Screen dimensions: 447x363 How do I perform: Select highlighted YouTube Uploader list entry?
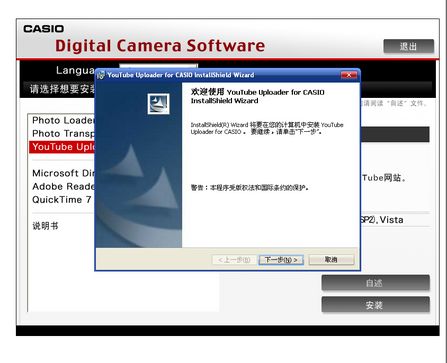tap(62, 147)
